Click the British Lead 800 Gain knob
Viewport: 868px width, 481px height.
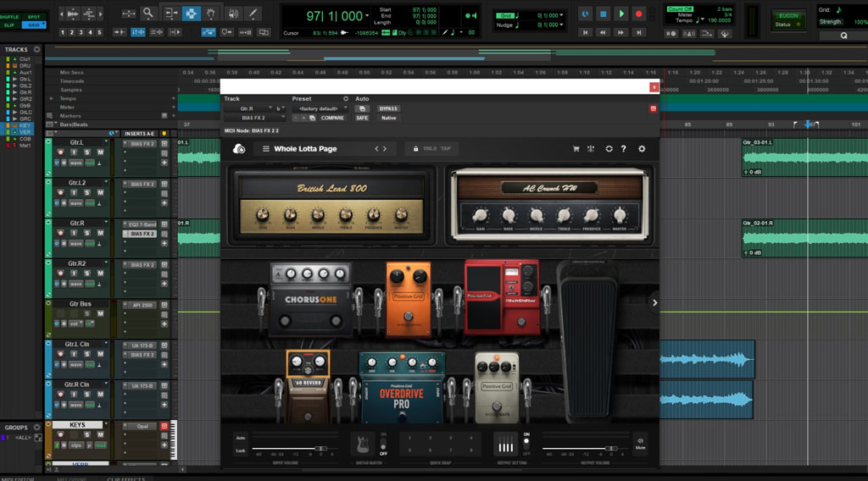click(x=263, y=215)
